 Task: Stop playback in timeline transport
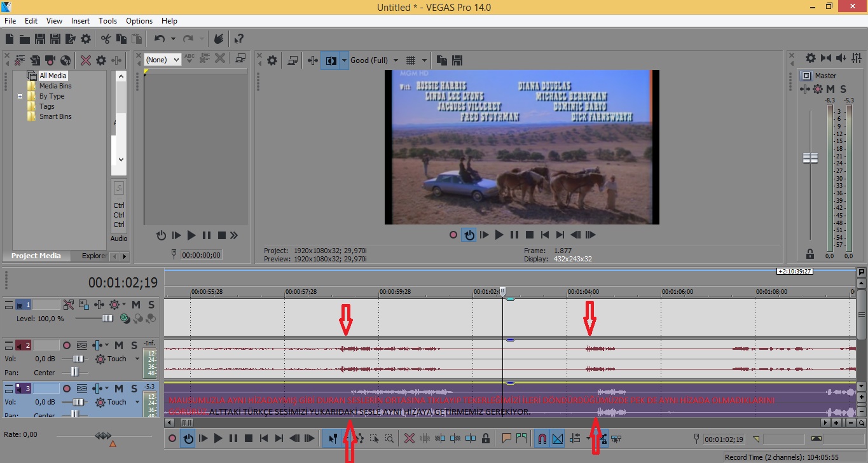(x=249, y=438)
